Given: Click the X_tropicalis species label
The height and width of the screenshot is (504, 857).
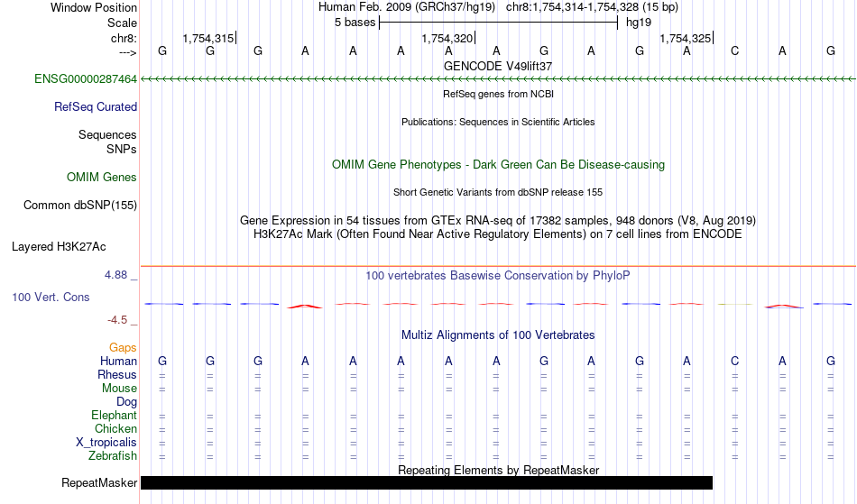Looking at the screenshot, I should [106, 443].
